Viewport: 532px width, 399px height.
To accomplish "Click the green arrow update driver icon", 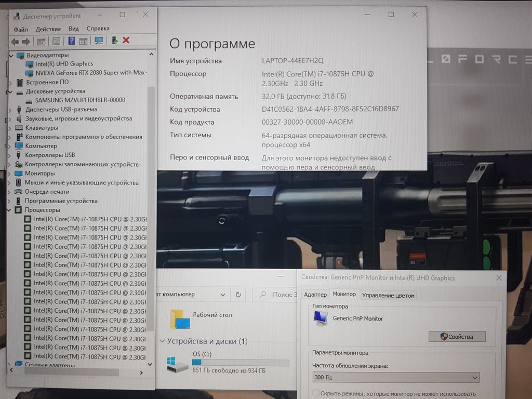I will 115,41.
